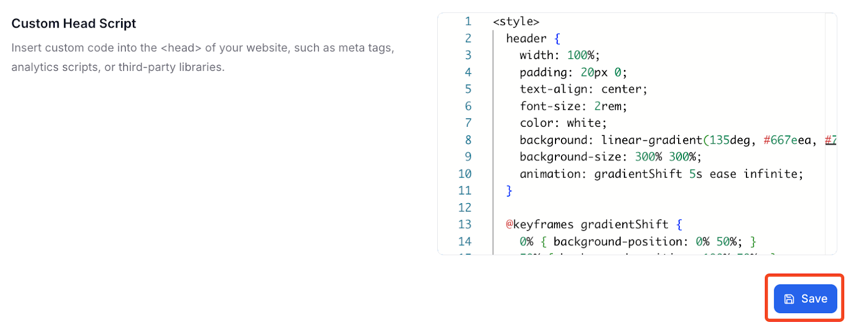
Task: Click line number 10 in the gutter
Action: click(x=465, y=174)
